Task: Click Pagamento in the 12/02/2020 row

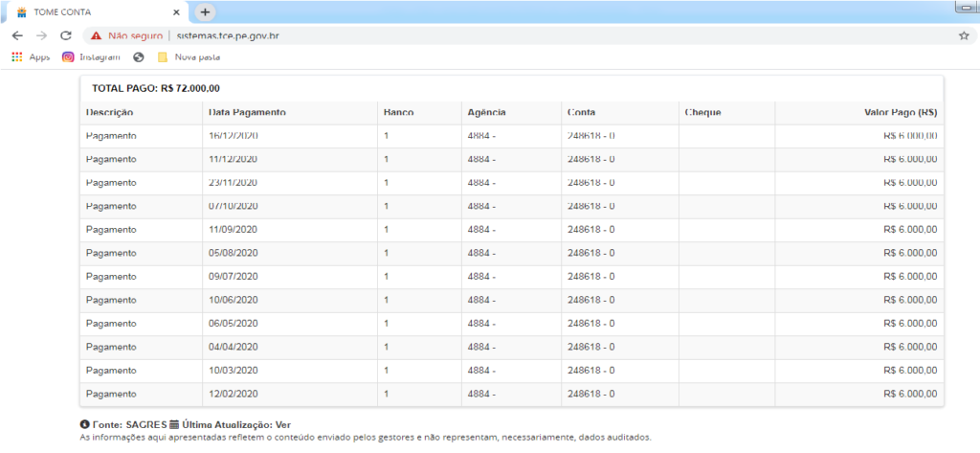Action: [x=111, y=394]
